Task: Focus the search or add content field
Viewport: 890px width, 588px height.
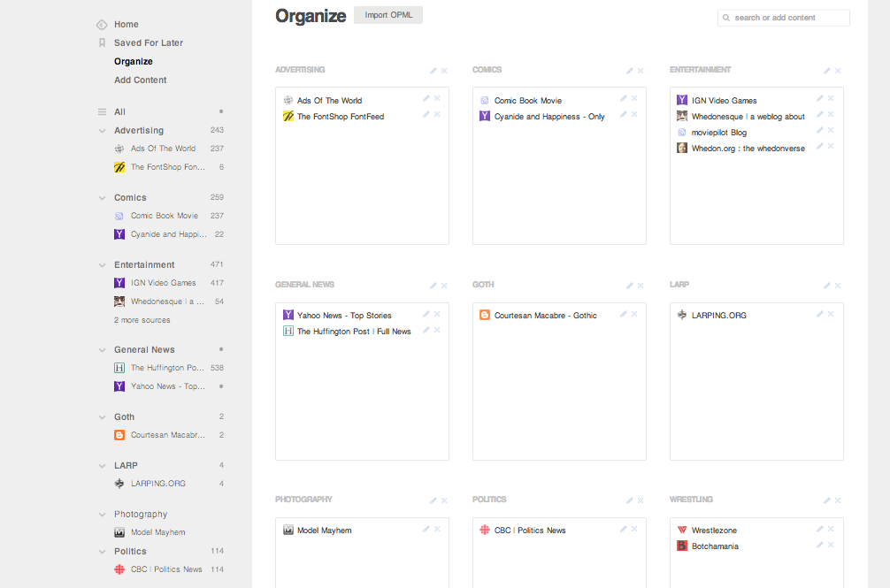Action: (x=787, y=18)
